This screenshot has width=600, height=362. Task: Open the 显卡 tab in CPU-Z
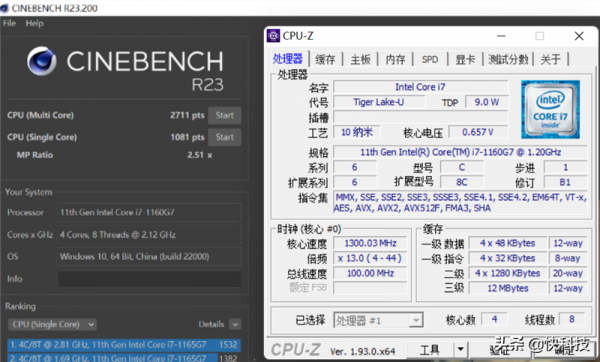click(x=465, y=59)
